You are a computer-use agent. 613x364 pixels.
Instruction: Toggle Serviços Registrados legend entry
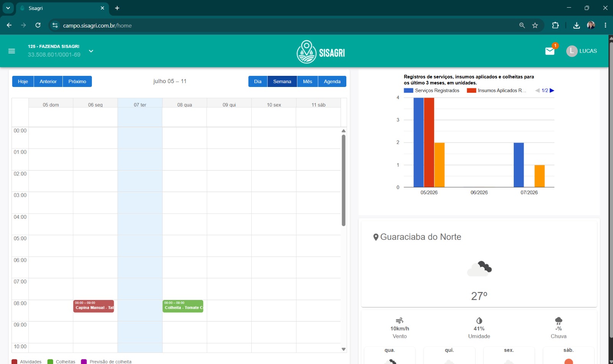pyautogui.click(x=432, y=90)
